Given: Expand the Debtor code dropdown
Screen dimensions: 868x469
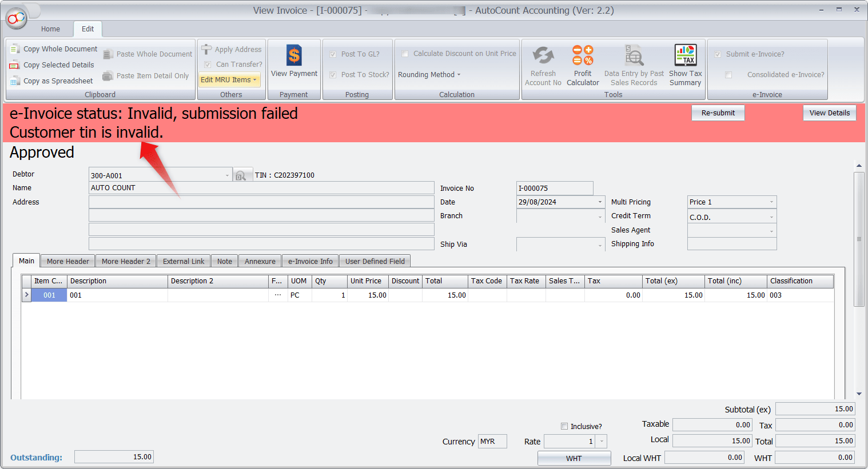Looking at the screenshot, I should [x=227, y=175].
